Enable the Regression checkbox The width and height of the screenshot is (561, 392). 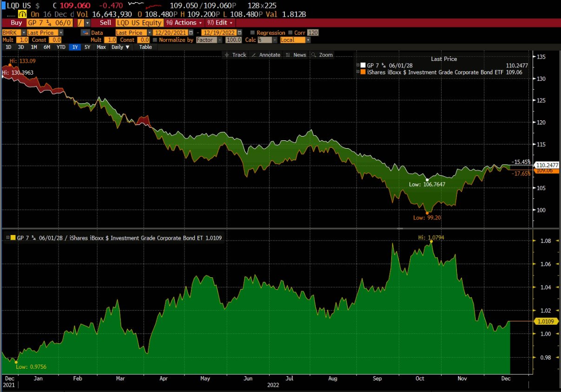pos(253,33)
